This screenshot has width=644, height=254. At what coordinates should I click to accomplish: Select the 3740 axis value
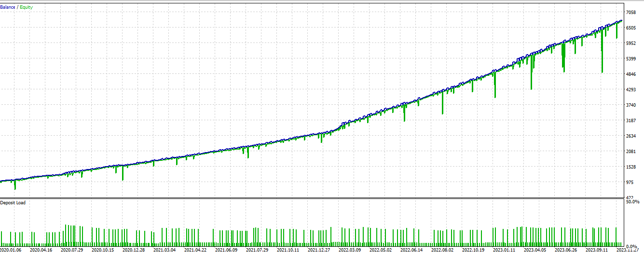pos(631,105)
